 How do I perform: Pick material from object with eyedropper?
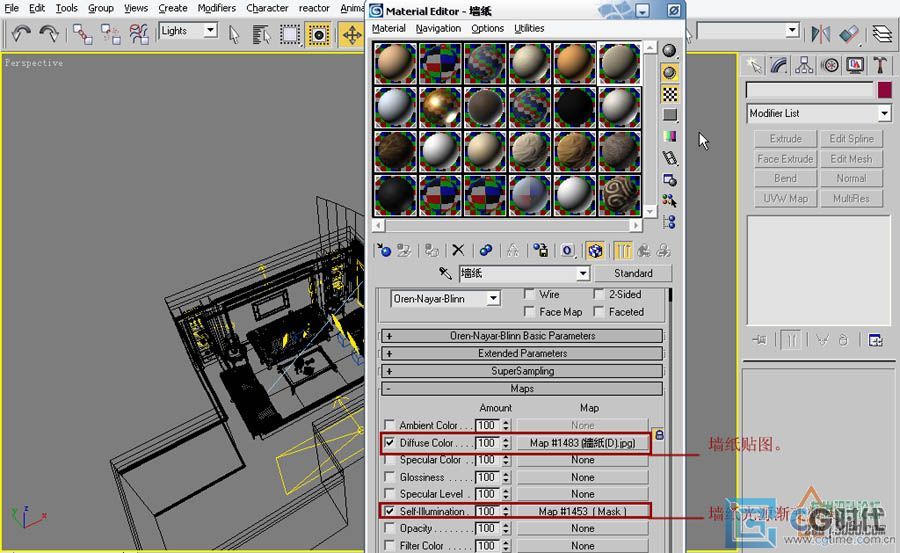coord(446,273)
